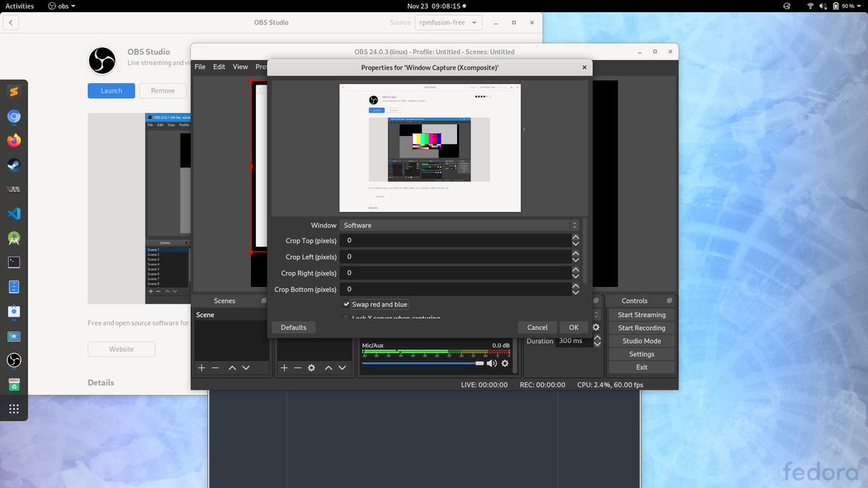Screen dimensions: 868x488
Task: Increase Crop Right value
Action: coord(576,270)
